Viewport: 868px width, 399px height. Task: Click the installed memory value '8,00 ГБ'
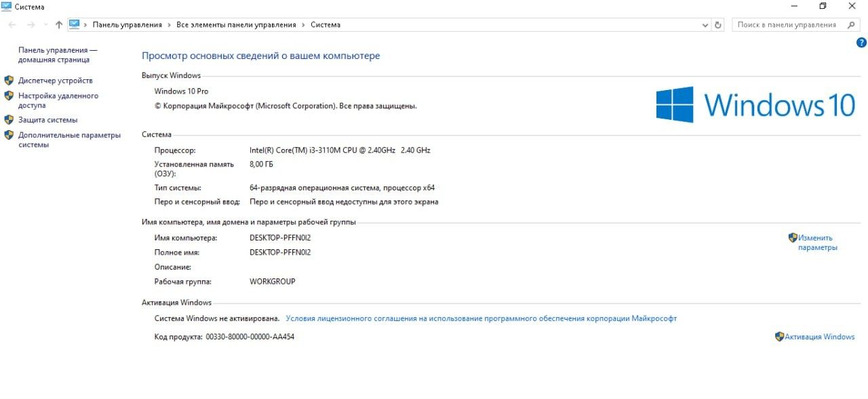(x=262, y=164)
